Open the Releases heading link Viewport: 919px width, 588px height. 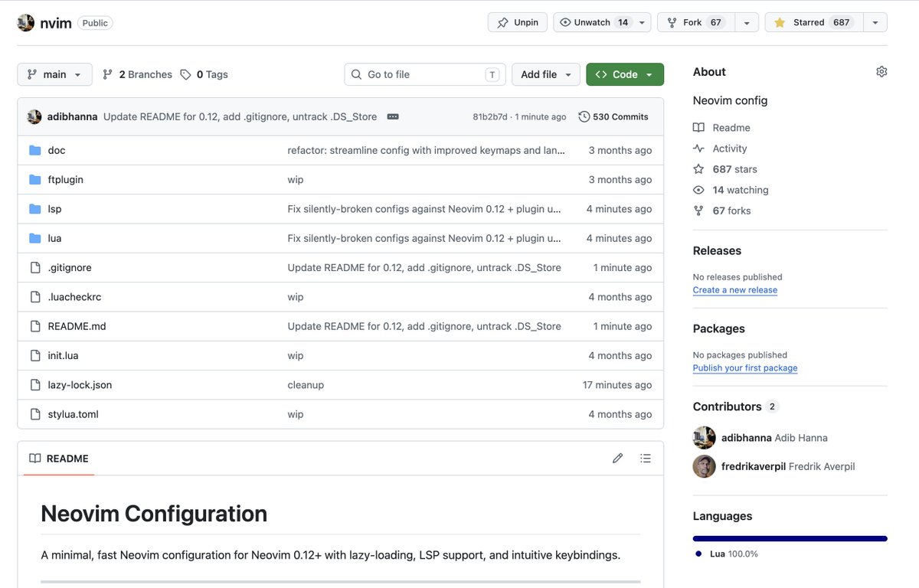pyautogui.click(x=717, y=250)
